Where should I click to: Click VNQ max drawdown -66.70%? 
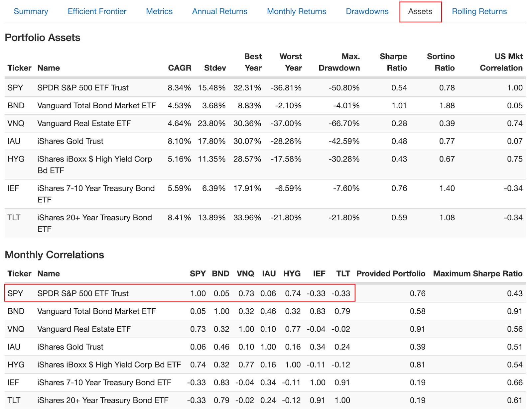344,123
